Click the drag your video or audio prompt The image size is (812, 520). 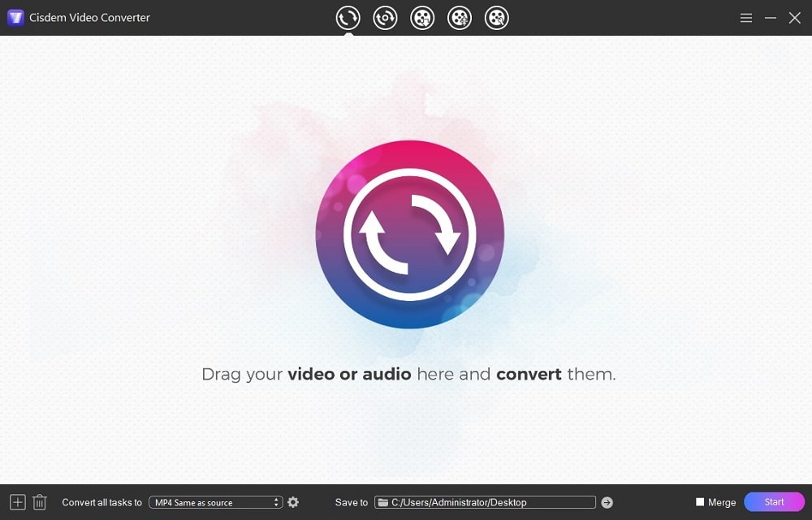(x=408, y=374)
